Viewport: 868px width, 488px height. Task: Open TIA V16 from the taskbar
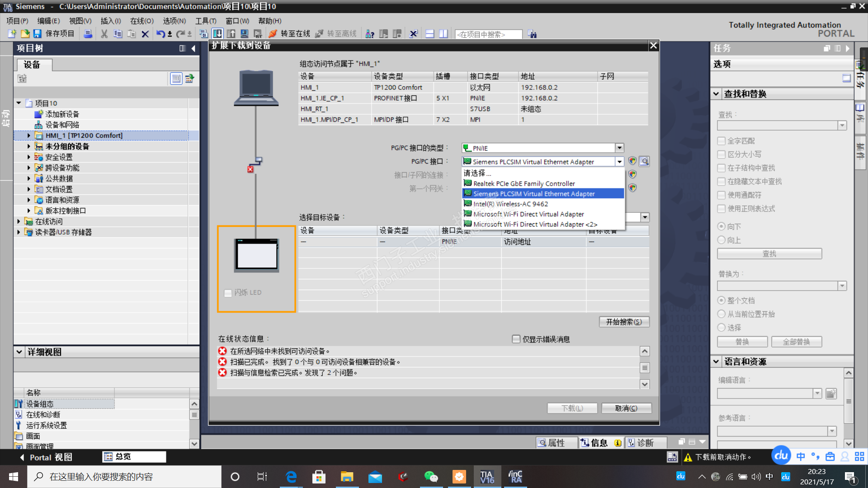coord(487,477)
